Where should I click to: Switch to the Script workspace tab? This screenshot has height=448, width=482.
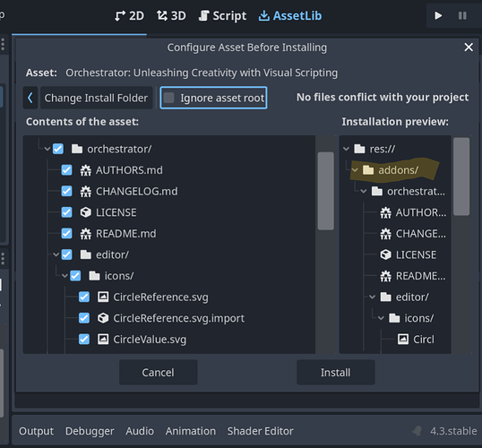[x=222, y=16]
